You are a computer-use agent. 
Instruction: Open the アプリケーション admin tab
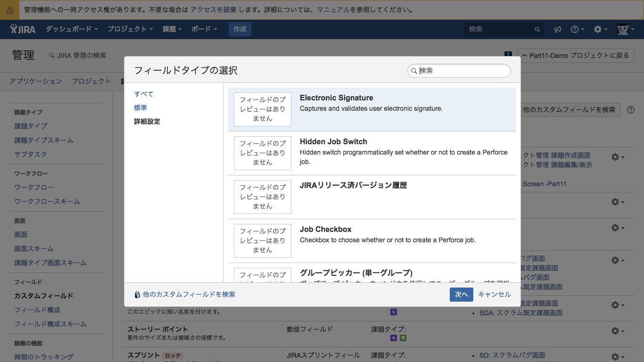click(x=36, y=81)
